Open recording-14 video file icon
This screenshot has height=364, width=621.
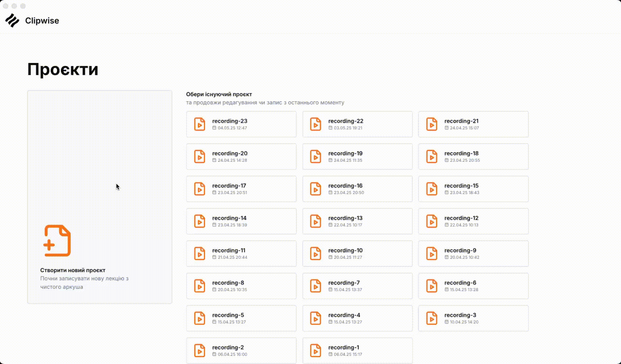[199, 221]
